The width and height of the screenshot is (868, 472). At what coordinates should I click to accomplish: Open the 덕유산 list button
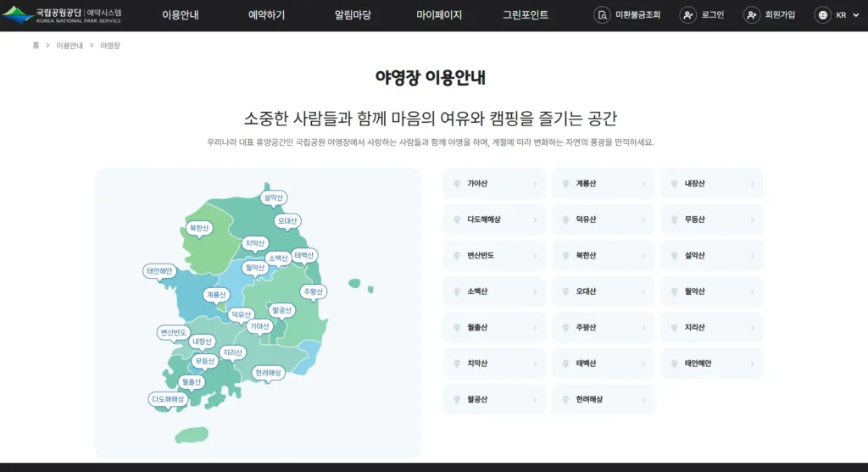(x=603, y=219)
